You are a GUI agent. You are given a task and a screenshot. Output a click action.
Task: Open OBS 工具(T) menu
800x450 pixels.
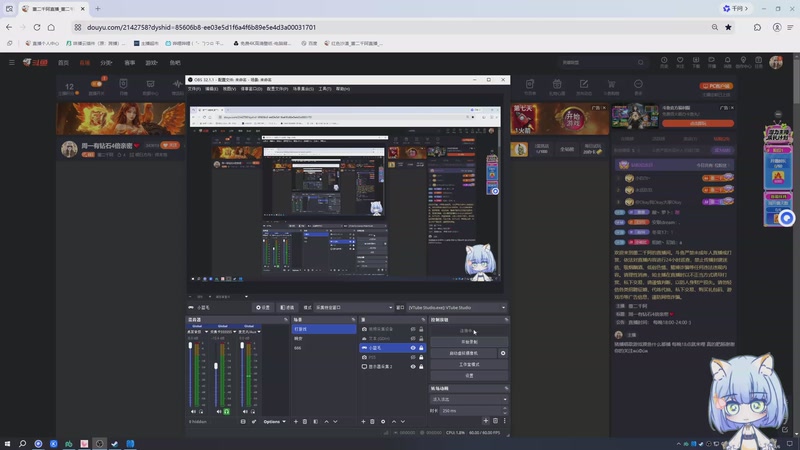point(325,89)
